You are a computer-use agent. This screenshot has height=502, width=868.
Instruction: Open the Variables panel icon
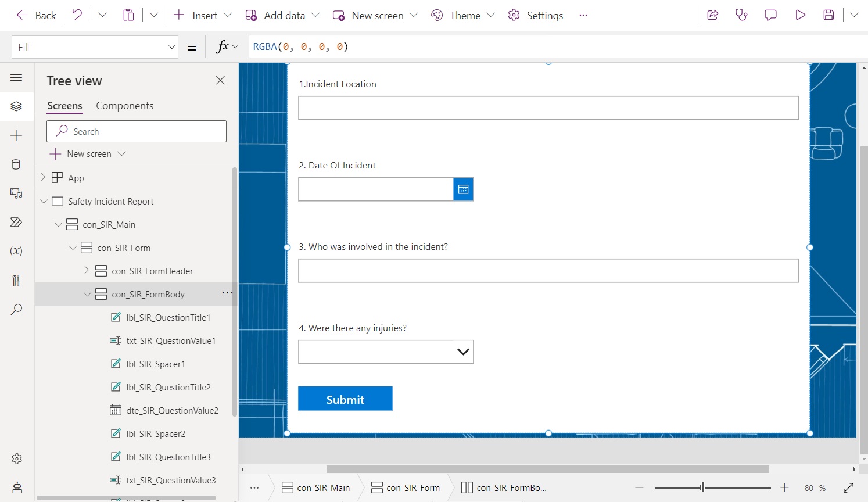16,250
